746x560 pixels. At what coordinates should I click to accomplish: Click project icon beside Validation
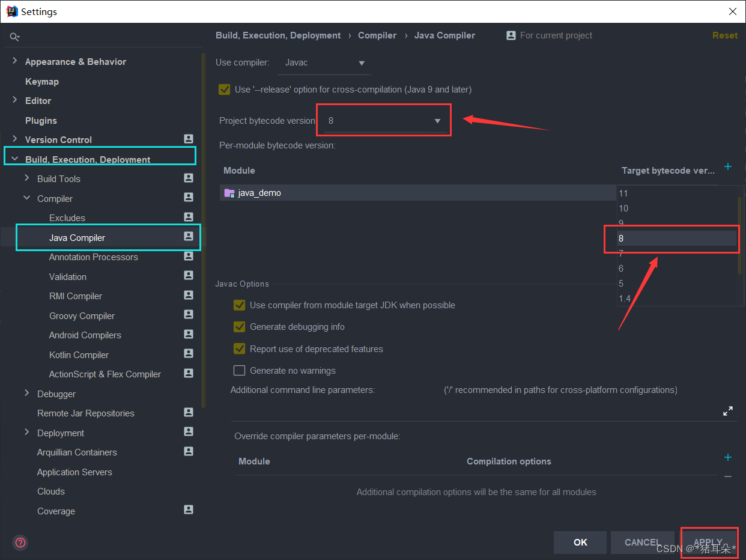pos(189,275)
